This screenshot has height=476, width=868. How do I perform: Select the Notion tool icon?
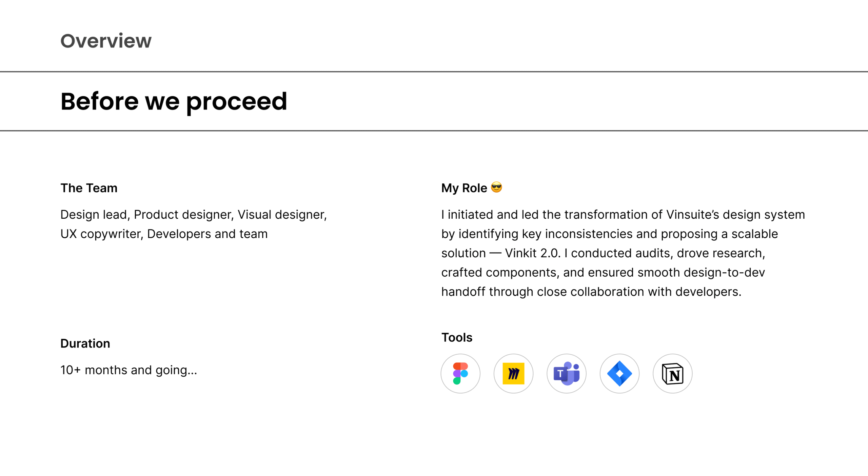[x=672, y=374]
